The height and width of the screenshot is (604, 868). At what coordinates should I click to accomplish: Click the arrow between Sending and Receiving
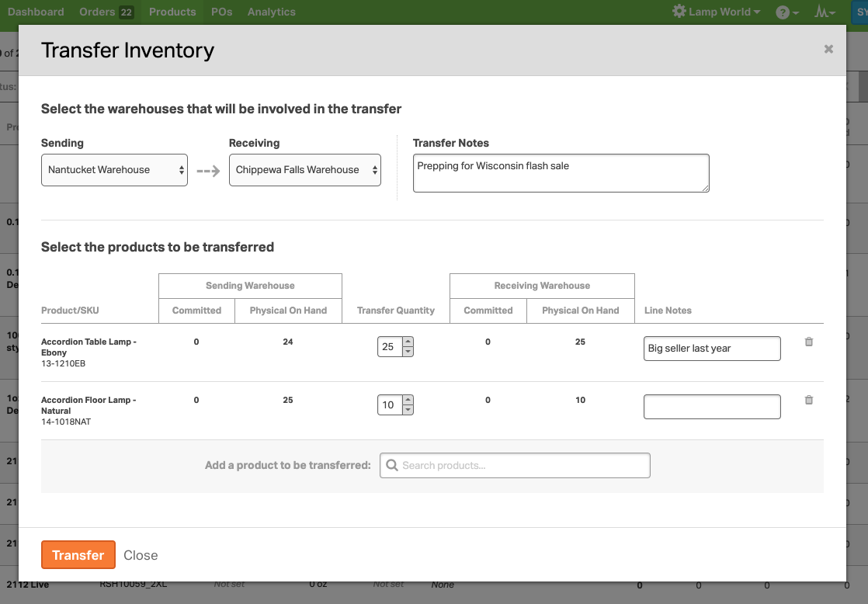point(207,169)
